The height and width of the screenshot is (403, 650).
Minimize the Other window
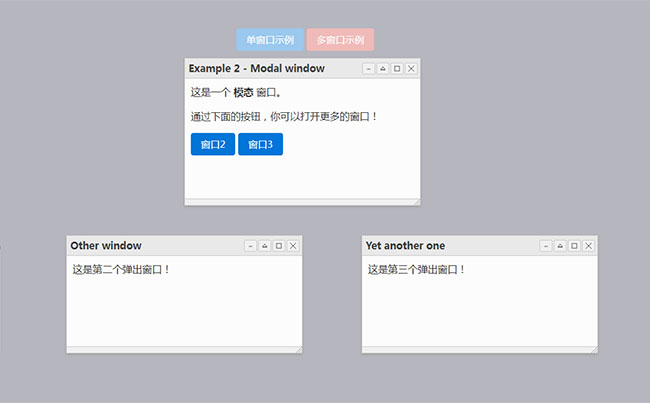(250, 246)
